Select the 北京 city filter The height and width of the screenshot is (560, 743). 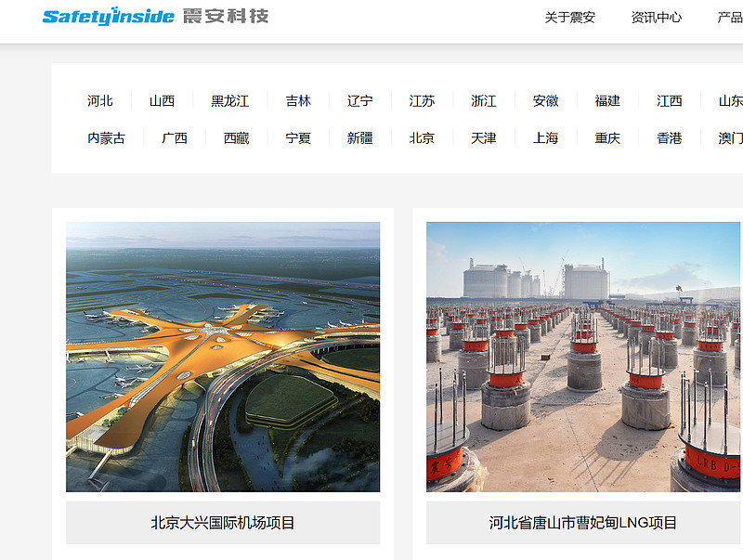click(423, 138)
